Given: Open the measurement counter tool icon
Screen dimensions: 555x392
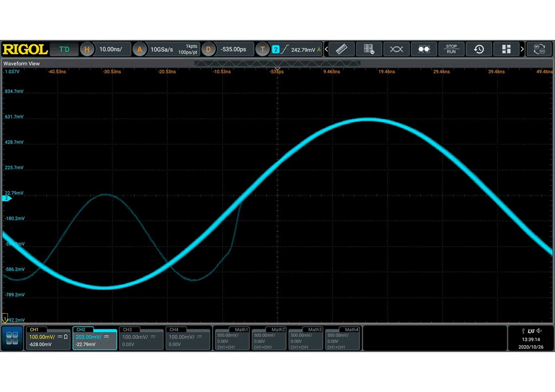Looking at the screenshot, I should (369, 49).
